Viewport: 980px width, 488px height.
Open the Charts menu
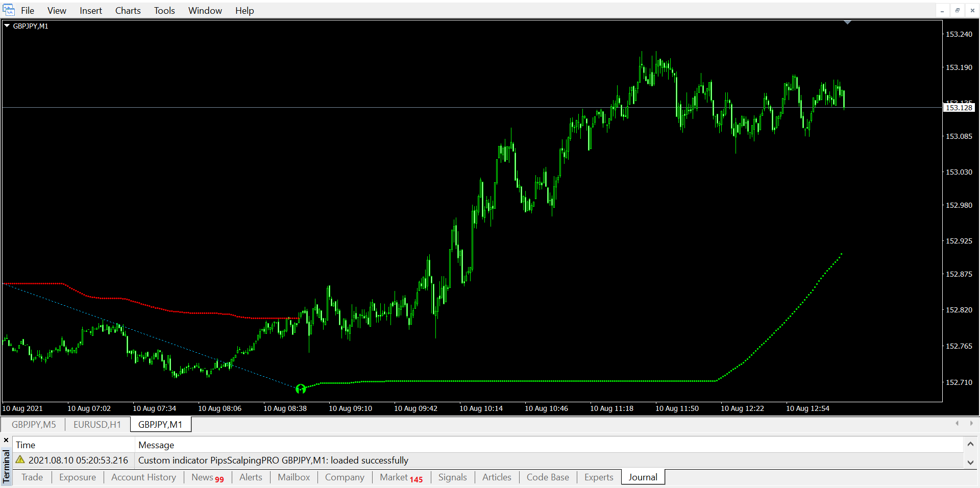[x=128, y=10]
